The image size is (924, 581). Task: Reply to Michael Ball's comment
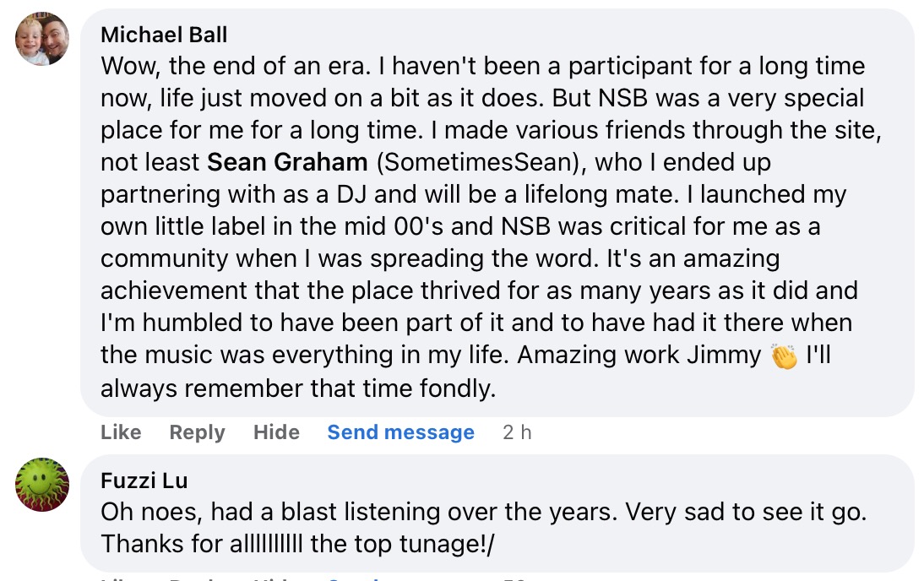click(x=197, y=432)
